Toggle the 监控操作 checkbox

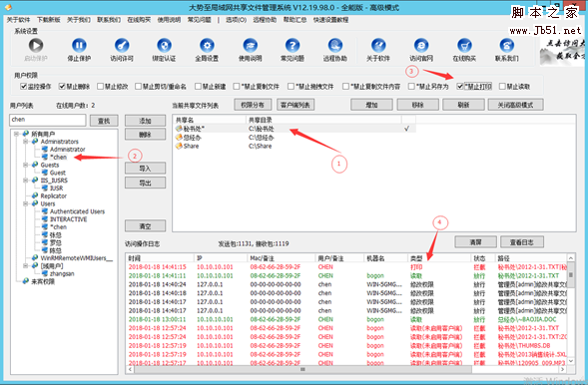[x=24, y=87]
